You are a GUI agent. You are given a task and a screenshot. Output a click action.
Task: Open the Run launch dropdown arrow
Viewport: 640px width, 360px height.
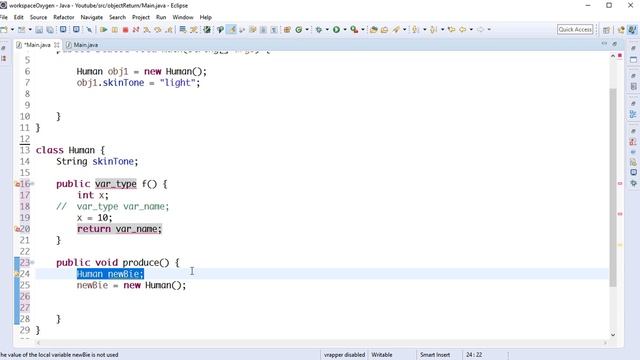click(x=345, y=29)
